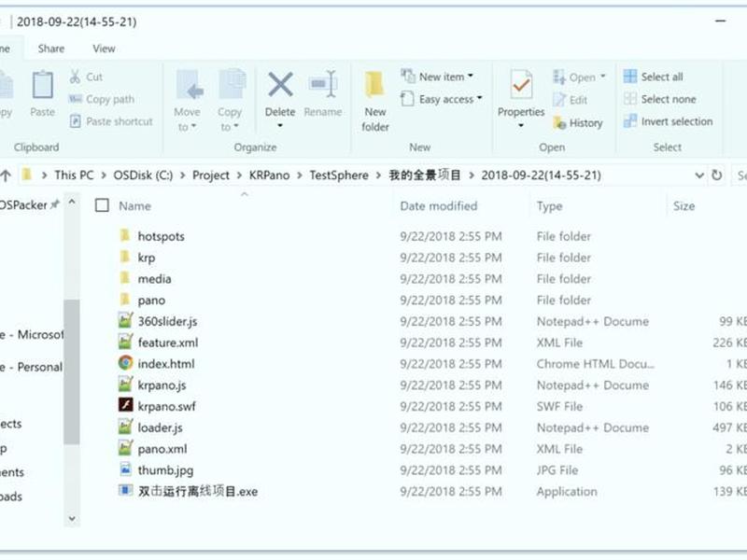Go up one folder level arrow
Image resolution: width=747 pixels, height=560 pixels.
[x=6, y=175]
